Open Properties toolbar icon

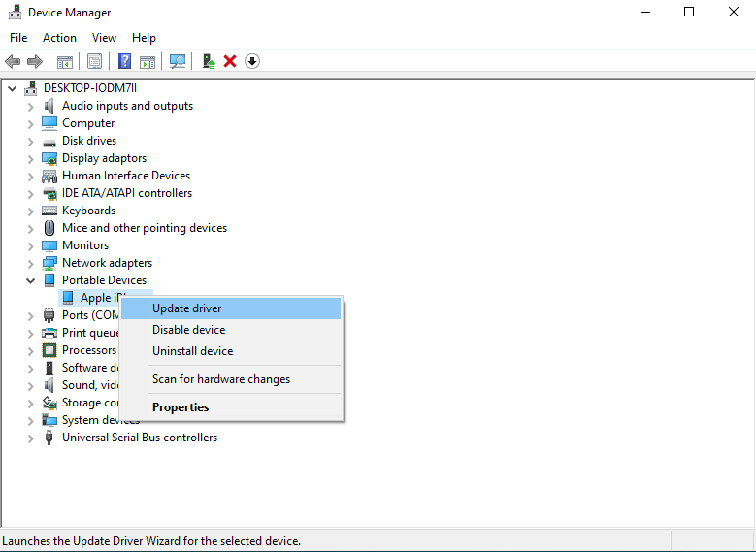94,61
